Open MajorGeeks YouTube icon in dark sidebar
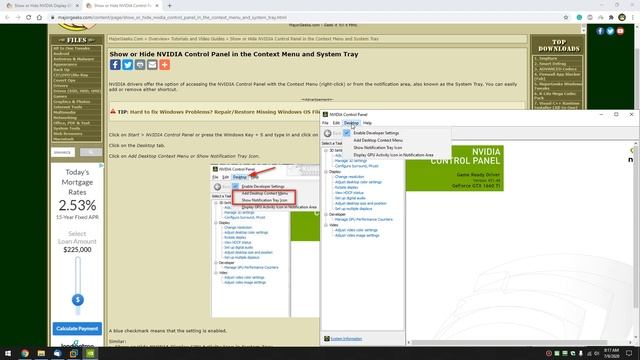The height and width of the screenshot is (360, 640). 620,31
